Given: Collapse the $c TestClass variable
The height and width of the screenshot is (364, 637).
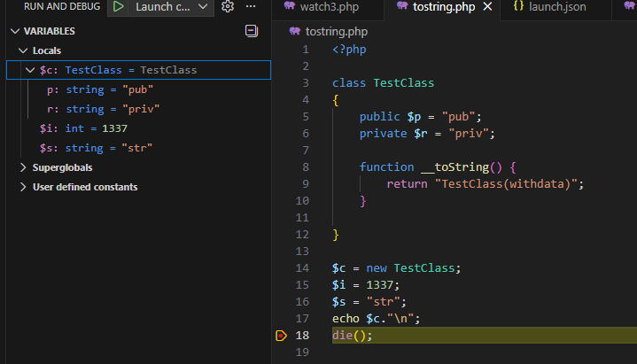Looking at the screenshot, I should coord(31,70).
